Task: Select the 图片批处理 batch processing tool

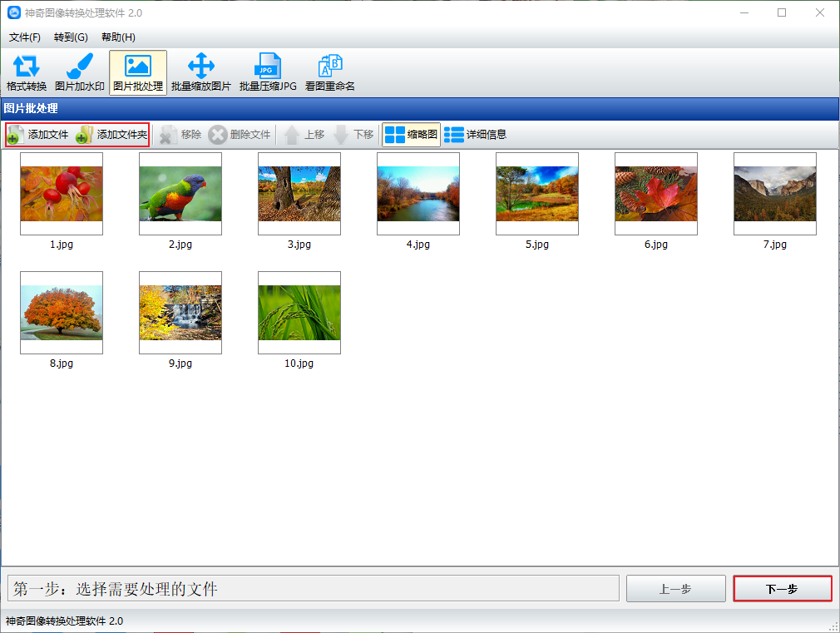Action: (138, 73)
